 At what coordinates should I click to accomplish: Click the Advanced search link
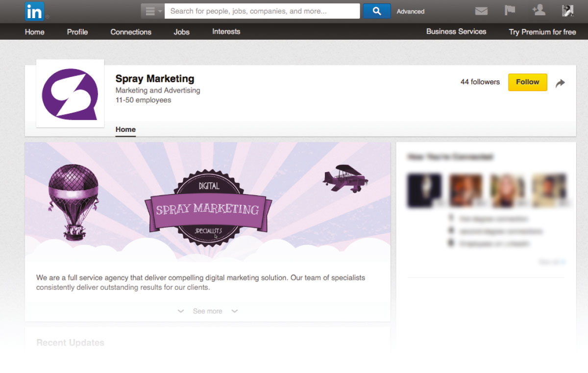coord(410,11)
